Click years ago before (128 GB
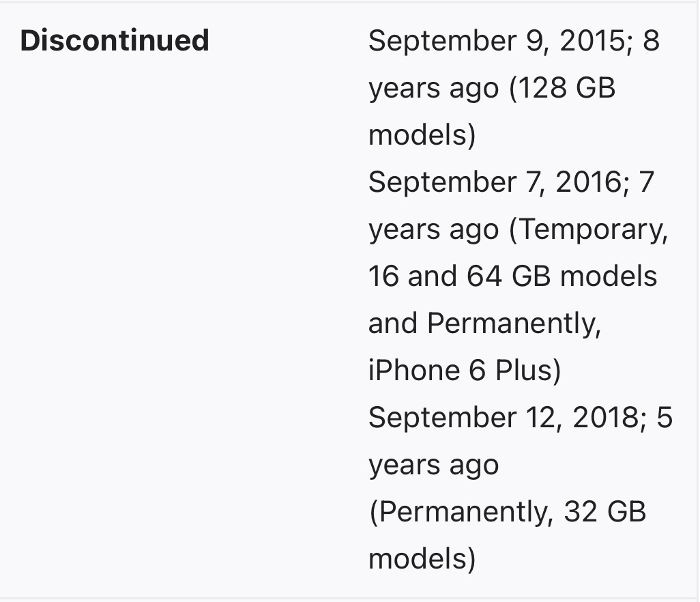Screen dimensions: 700x602 (x=433, y=88)
